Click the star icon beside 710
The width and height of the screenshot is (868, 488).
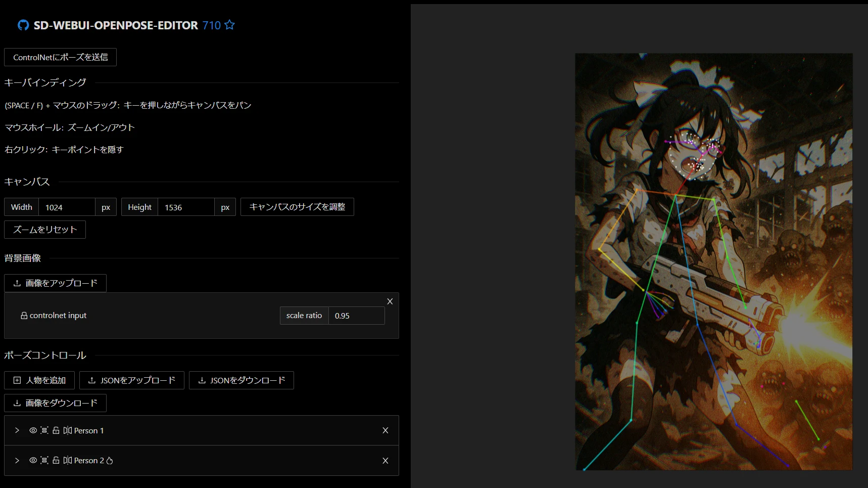click(229, 25)
